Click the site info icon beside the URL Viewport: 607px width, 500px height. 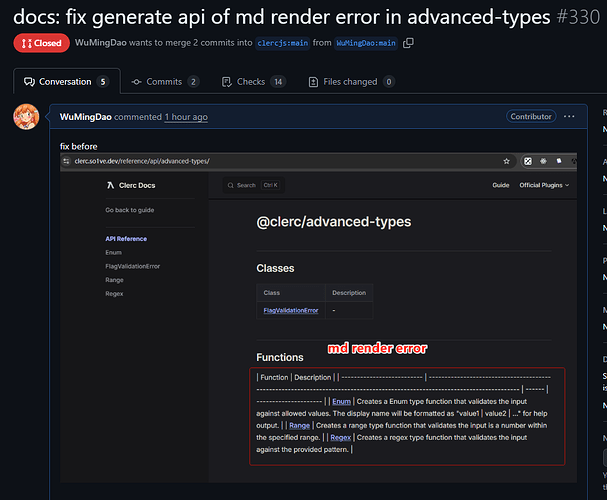(66, 161)
